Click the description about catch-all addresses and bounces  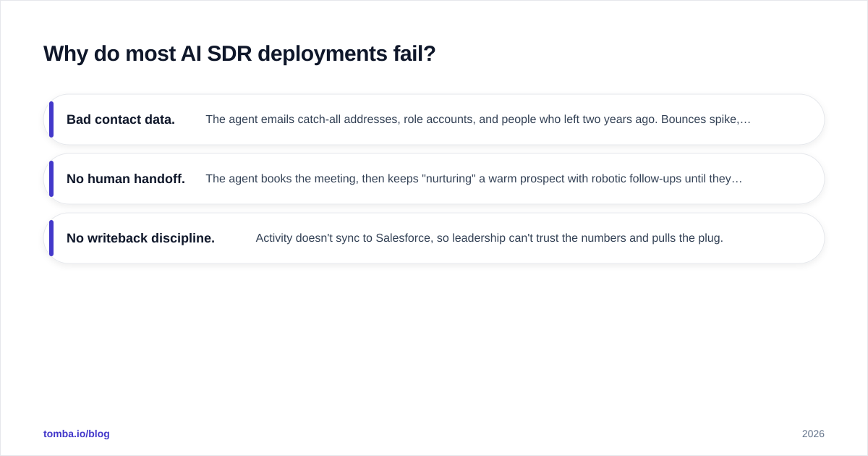tap(478, 119)
